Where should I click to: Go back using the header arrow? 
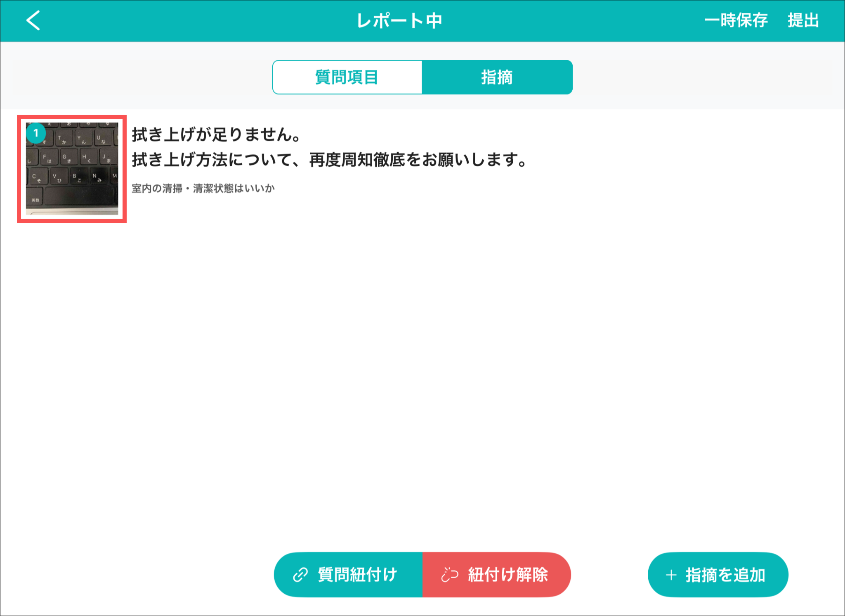pos(33,20)
